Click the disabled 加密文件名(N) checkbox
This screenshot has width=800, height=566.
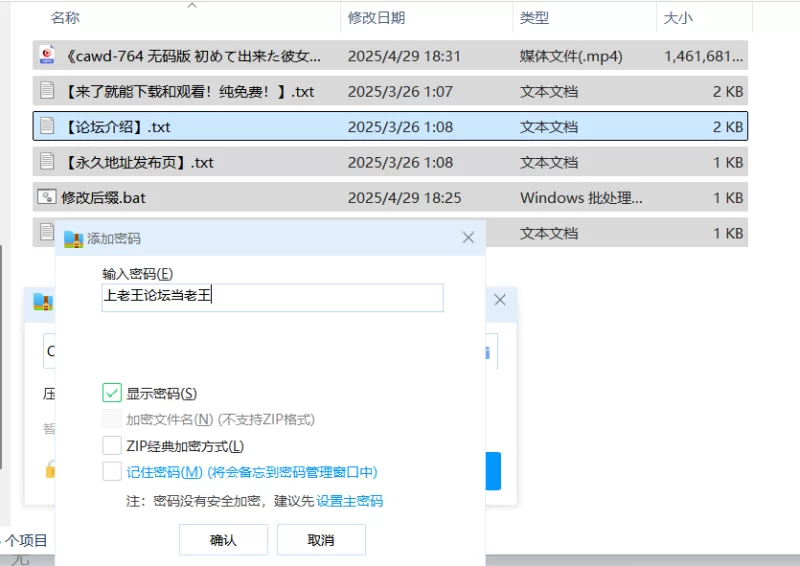pos(112,419)
